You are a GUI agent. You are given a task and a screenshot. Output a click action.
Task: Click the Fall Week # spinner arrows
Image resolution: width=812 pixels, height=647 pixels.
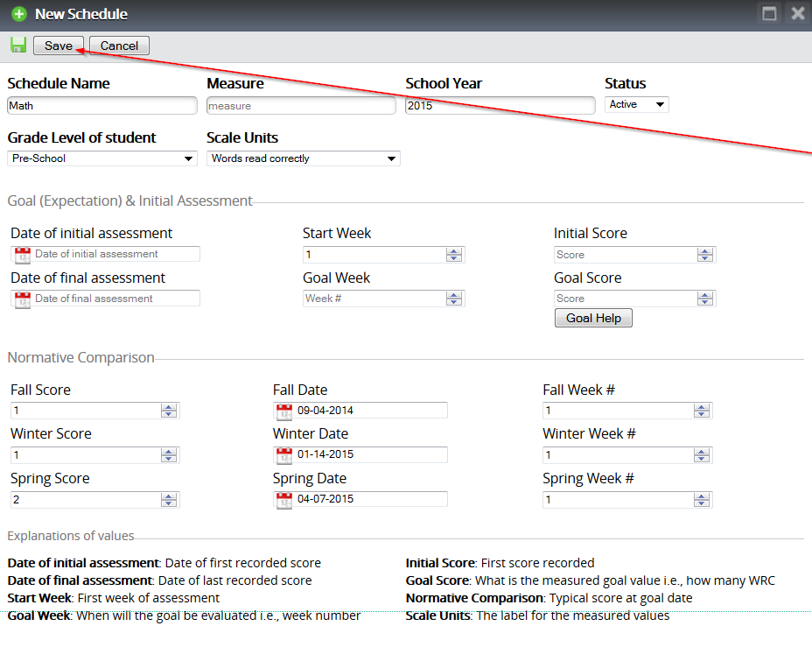701,411
